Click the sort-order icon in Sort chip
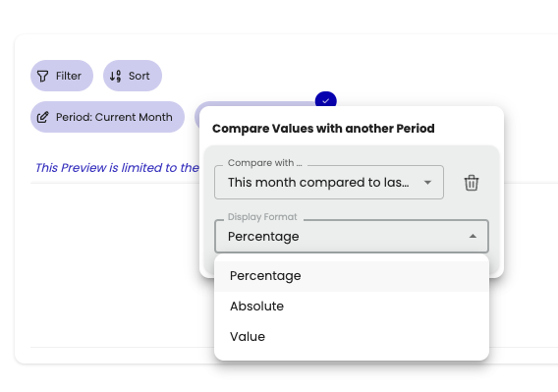This screenshot has width=558, height=392. 115,76
